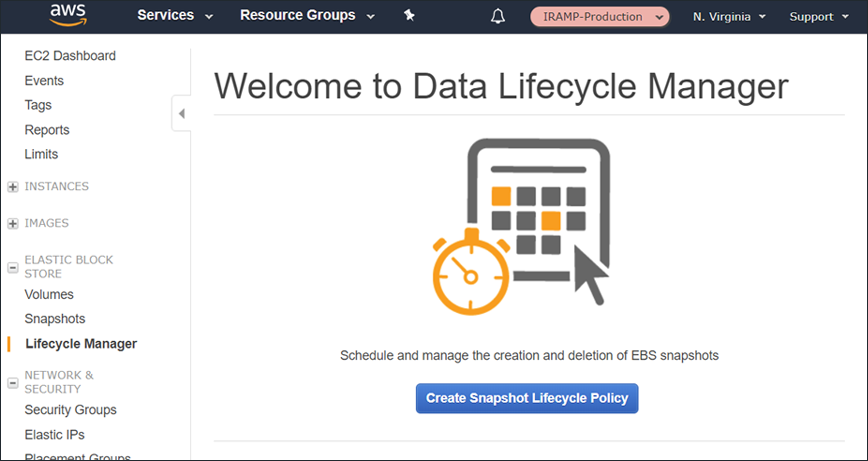Collapse the Network & Security section
The height and width of the screenshot is (461, 868).
point(13,383)
